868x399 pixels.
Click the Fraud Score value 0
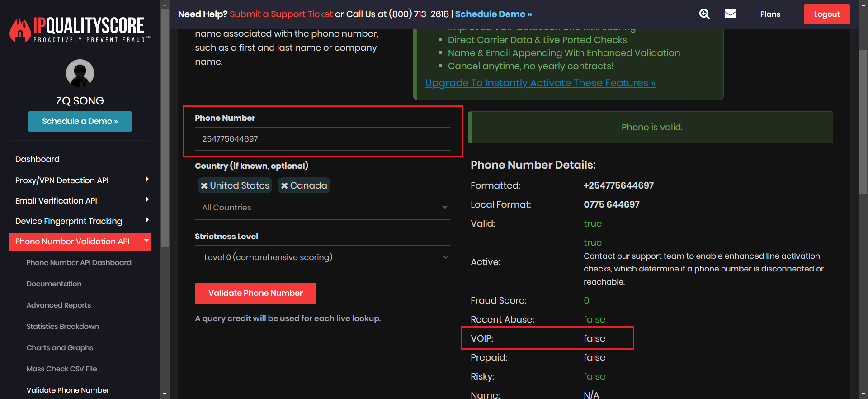tap(586, 300)
